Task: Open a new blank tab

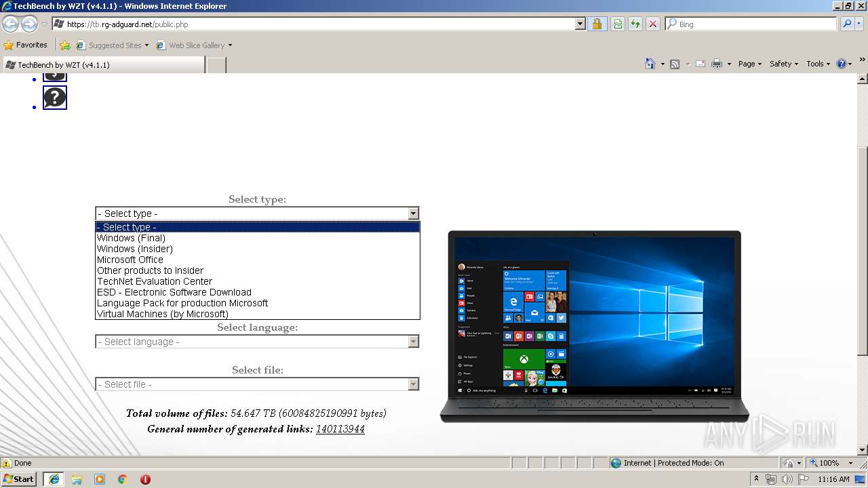Action: [216, 65]
